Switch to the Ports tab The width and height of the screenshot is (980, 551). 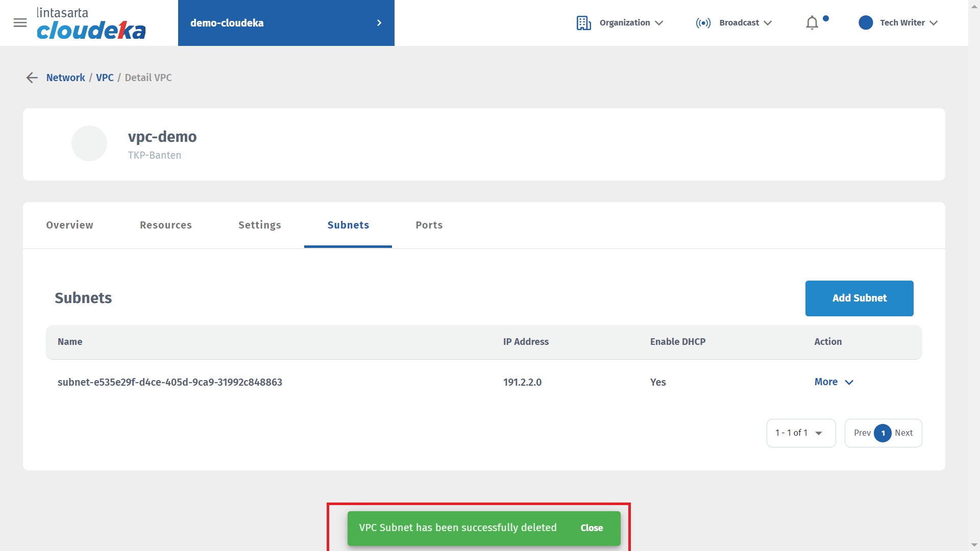coord(429,225)
